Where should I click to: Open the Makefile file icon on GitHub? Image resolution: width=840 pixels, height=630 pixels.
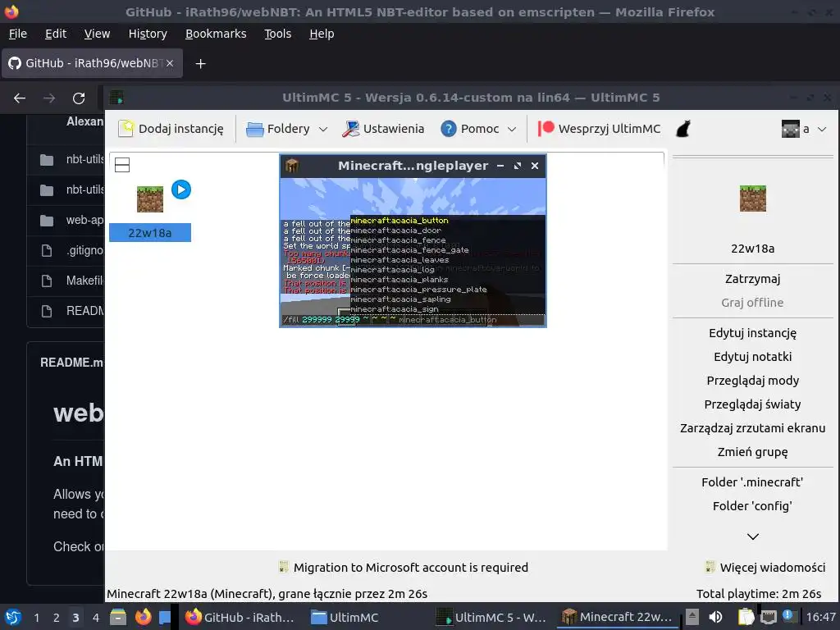[47, 281]
